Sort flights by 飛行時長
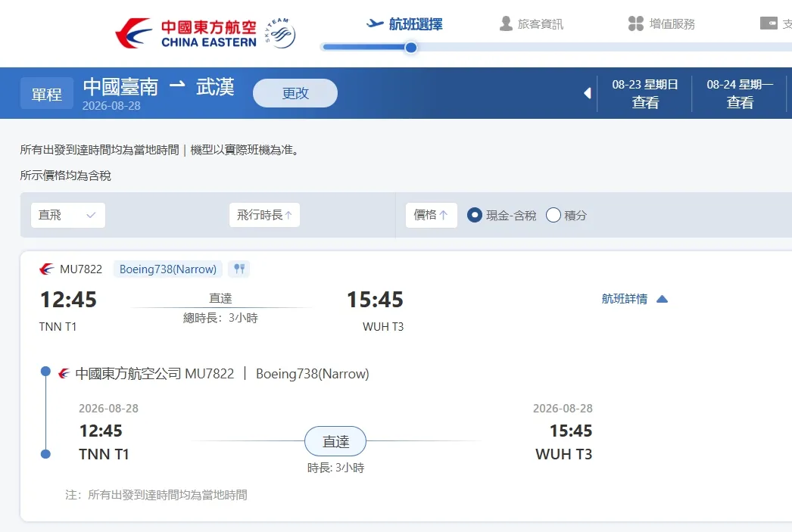Image resolution: width=792 pixels, height=532 pixels. [x=264, y=215]
